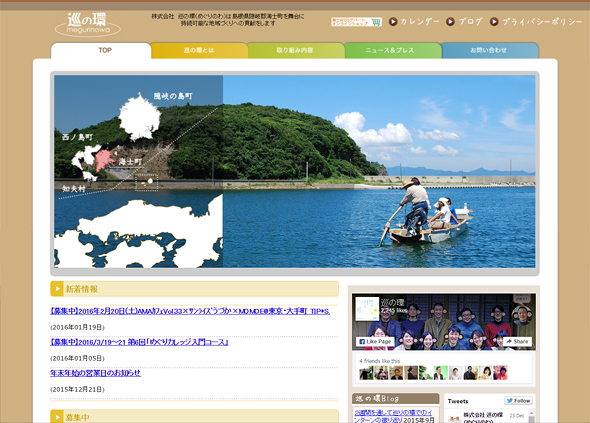The width and height of the screenshot is (590, 423).
Task: Open the 2016年2月20日 AMAカフェ news link
Action: (x=190, y=311)
